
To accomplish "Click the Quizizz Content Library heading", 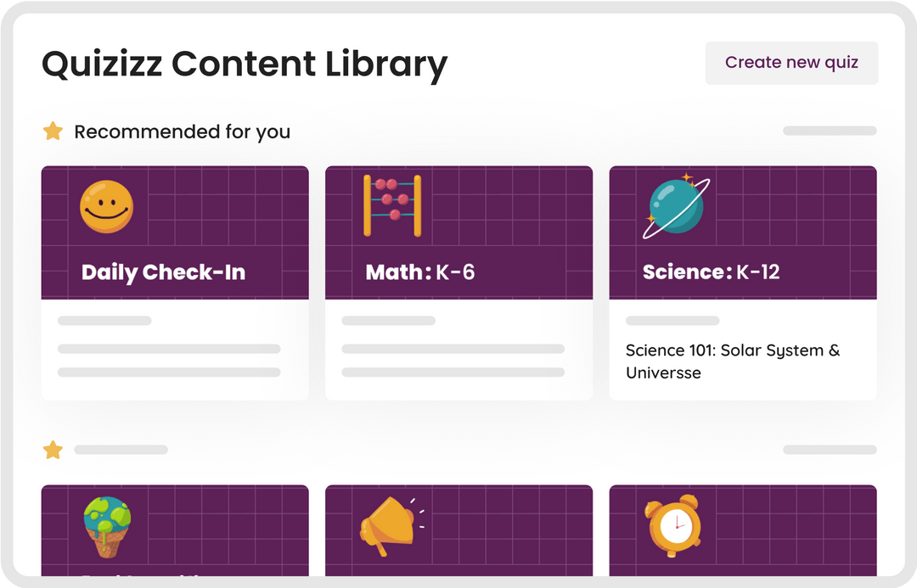I will click(x=245, y=64).
